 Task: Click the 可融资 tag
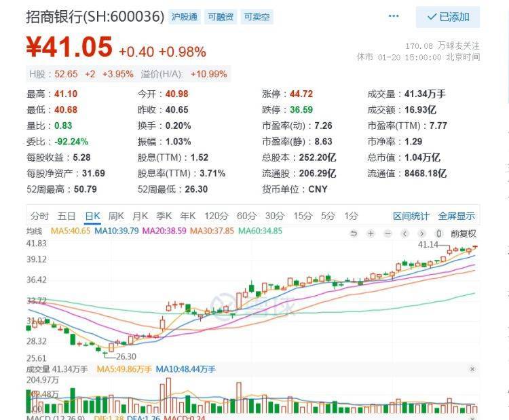point(221,16)
